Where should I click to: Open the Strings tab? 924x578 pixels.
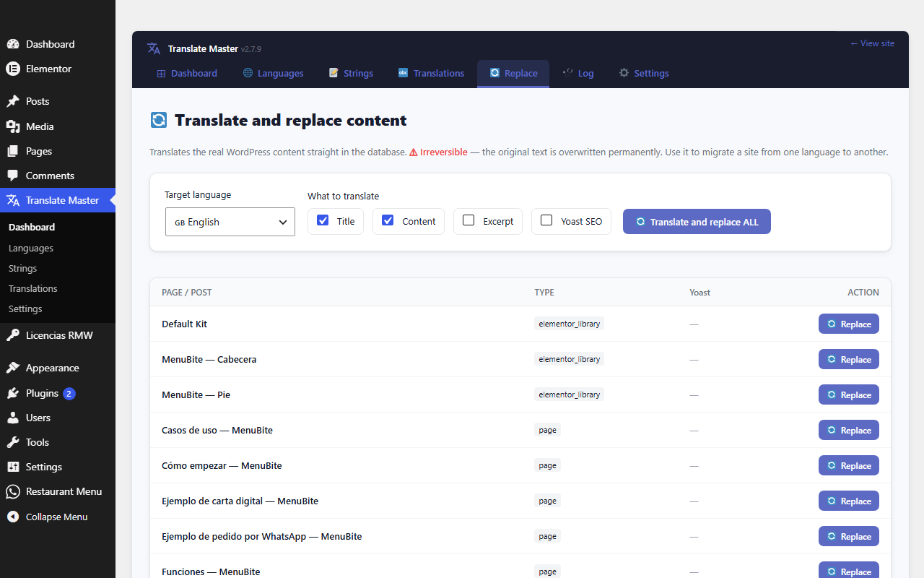[x=352, y=73]
